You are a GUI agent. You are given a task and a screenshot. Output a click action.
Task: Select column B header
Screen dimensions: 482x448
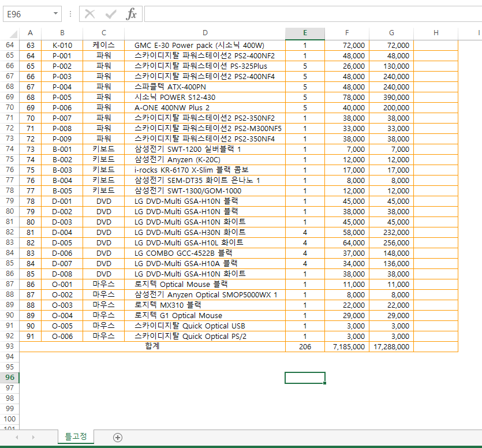pyautogui.click(x=62, y=33)
